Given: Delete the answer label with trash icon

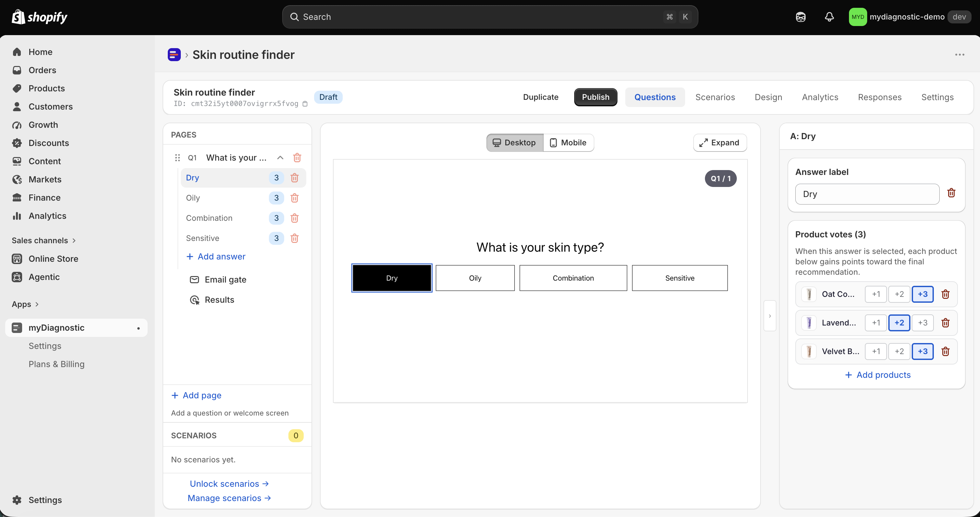Looking at the screenshot, I should coord(951,193).
